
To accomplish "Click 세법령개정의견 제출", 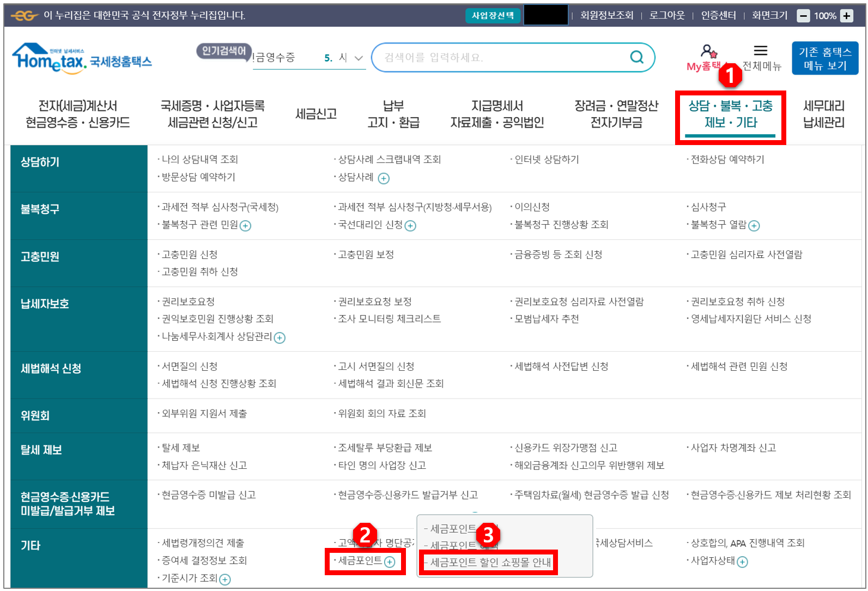I will (x=203, y=544).
